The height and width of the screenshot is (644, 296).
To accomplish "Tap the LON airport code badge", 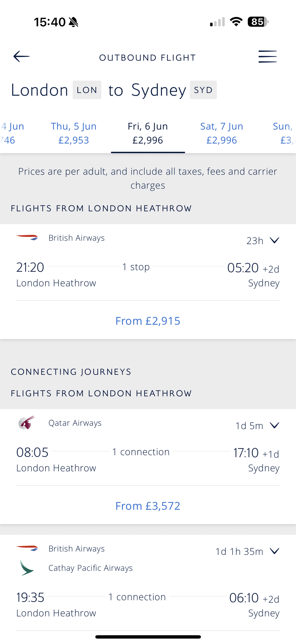I will [87, 90].
